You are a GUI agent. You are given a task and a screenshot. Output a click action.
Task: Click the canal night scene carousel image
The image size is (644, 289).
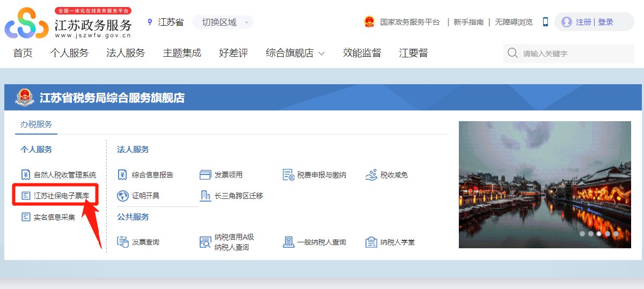[x=545, y=184]
